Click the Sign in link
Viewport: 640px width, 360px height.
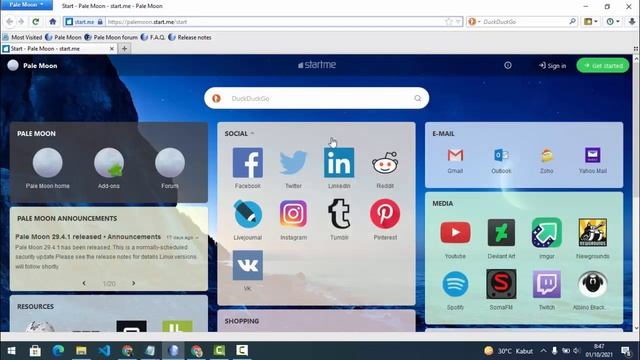[x=552, y=66]
